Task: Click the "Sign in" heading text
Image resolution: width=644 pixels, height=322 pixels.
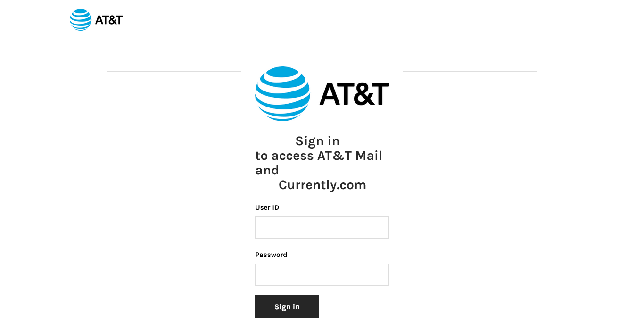Action: pos(317,141)
